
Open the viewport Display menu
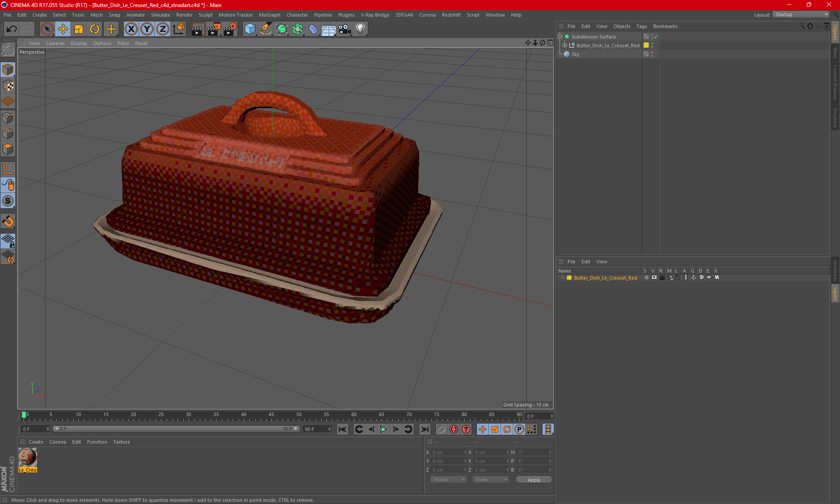tap(79, 43)
